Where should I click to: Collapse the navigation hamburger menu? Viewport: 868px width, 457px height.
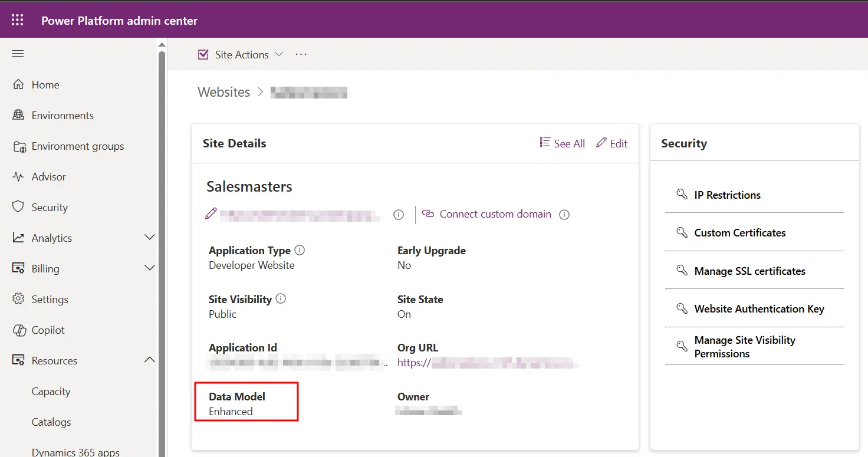pyautogui.click(x=18, y=54)
